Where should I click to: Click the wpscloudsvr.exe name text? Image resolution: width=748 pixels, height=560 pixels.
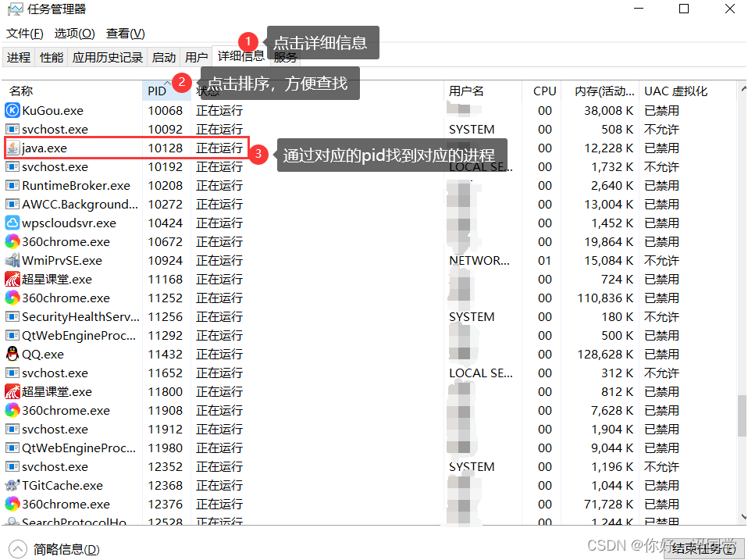[x=69, y=223]
